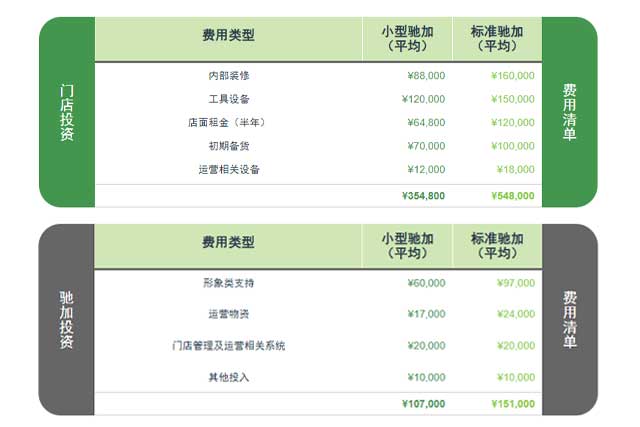Click the ¥107,000 total value
The width and height of the screenshot is (640, 427).
point(423,404)
